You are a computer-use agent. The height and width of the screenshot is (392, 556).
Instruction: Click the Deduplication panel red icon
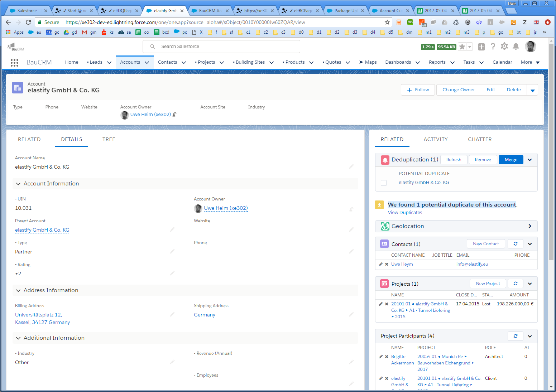click(385, 160)
